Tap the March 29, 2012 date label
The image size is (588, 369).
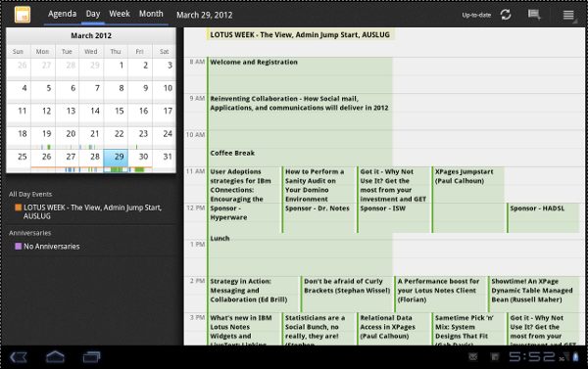click(x=205, y=15)
